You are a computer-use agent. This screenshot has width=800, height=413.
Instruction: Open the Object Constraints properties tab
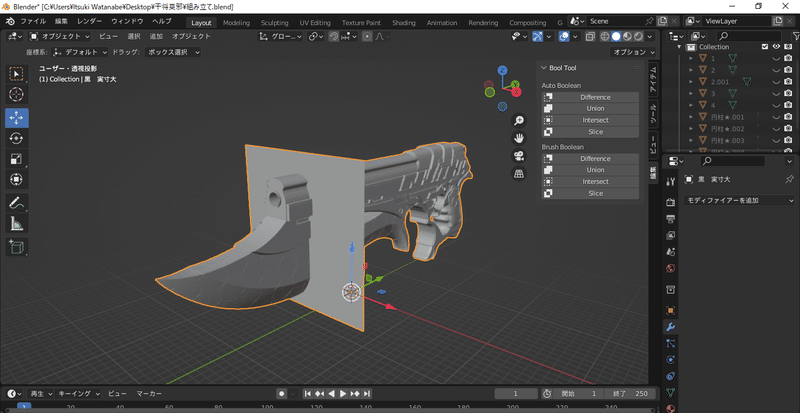click(671, 376)
